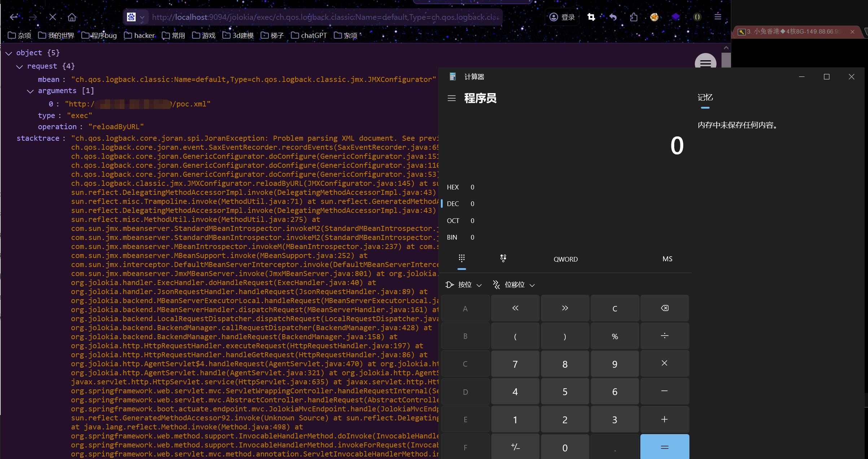Viewport: 868px width, 459px height.
Task: Select the OCT number base
Action: [x=453, y=220]
